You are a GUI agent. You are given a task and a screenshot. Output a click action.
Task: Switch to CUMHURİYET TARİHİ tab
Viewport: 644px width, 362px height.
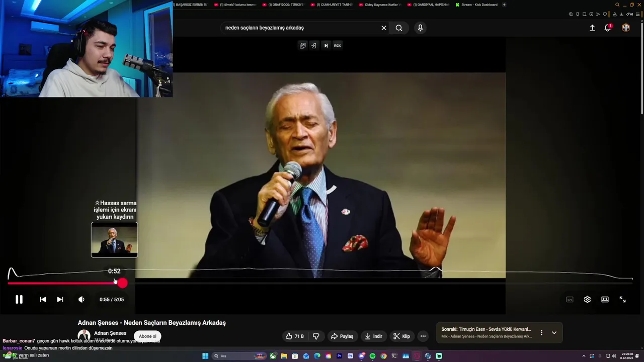(x=332, y=5)
